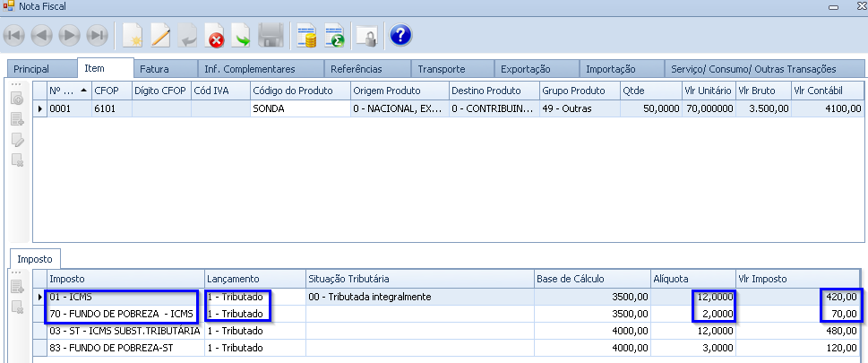Select the Inf. Complementares tab
This screenshot has width=868, height=363.
coord(249,69)
